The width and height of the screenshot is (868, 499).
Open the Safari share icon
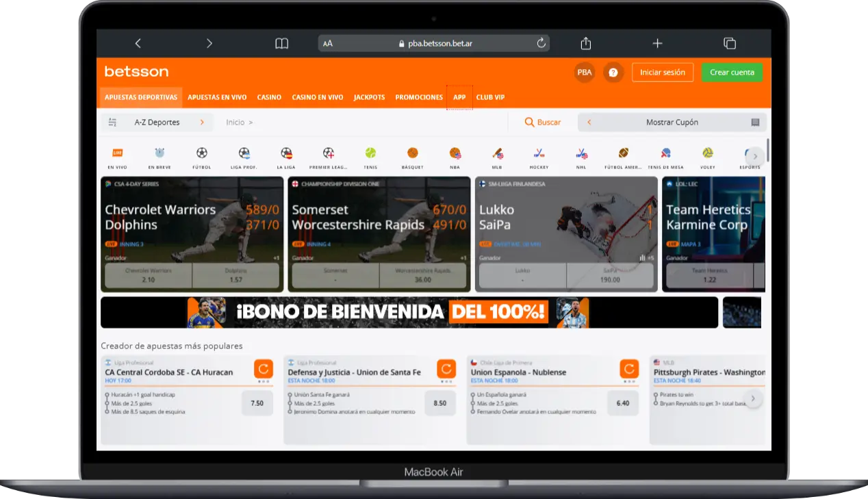click(586, 43)
